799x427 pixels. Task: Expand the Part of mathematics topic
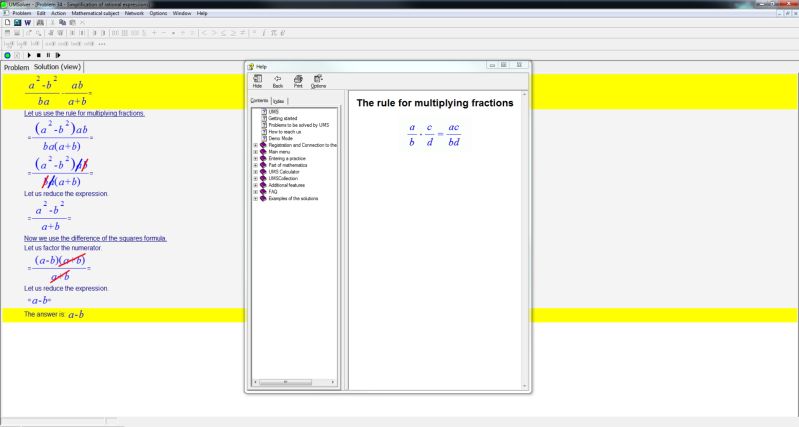256,165
